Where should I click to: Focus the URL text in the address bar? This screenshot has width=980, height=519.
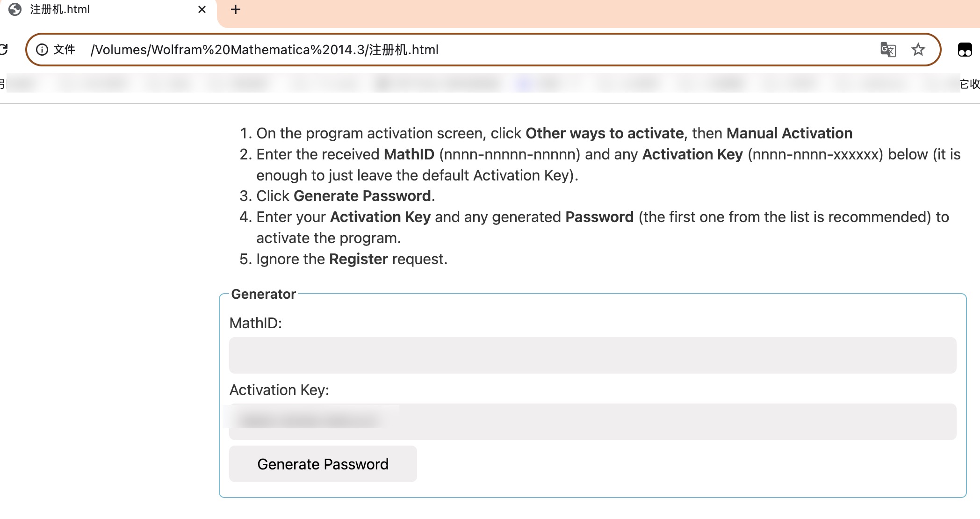pyautogui.click(x=265, y=50)
